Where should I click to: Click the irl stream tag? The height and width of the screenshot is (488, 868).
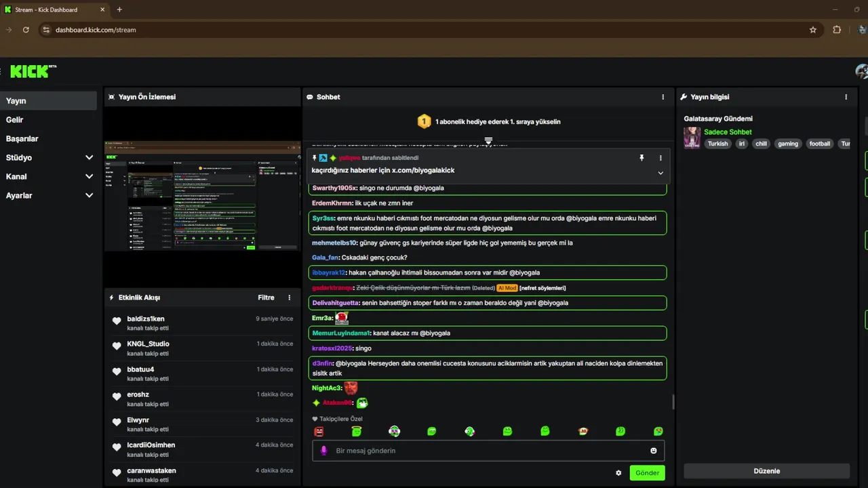[x=742, y=144]
